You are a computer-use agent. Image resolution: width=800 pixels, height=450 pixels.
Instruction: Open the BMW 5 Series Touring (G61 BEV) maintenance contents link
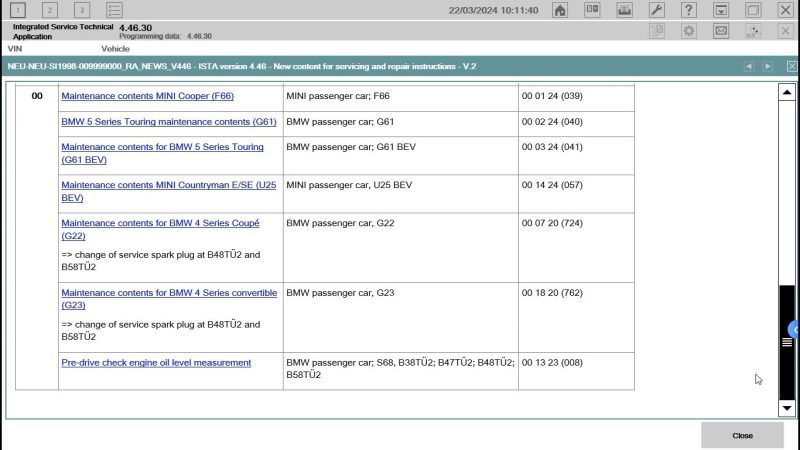[x=162, y=153]
